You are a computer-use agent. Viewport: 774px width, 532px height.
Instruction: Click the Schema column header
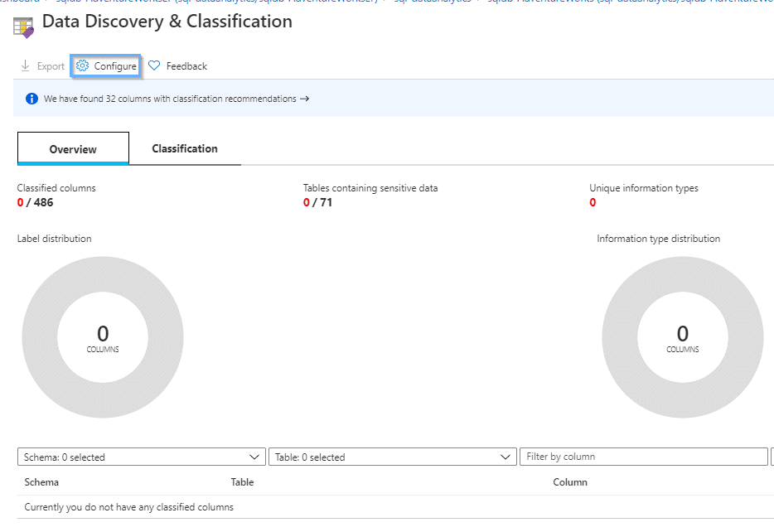point(41,482)
